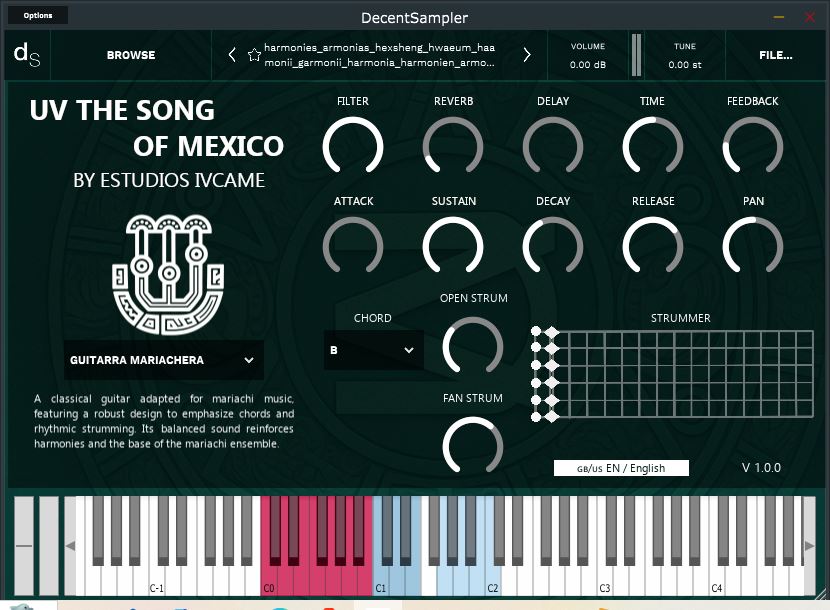The image size is (830, 610).
Task: Click the instrument description paragraph
Action: (164, 421)
